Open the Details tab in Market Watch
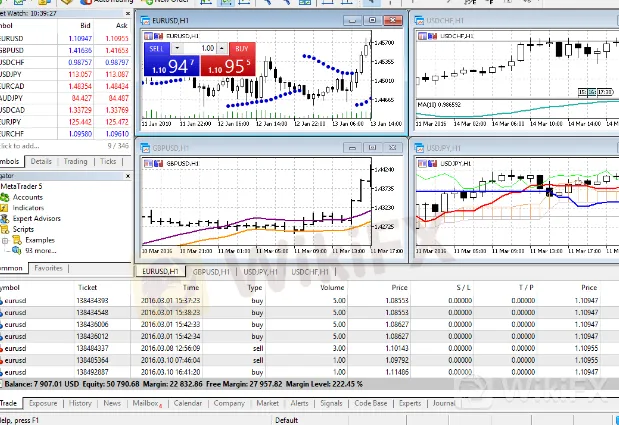 tap(41, 161)
